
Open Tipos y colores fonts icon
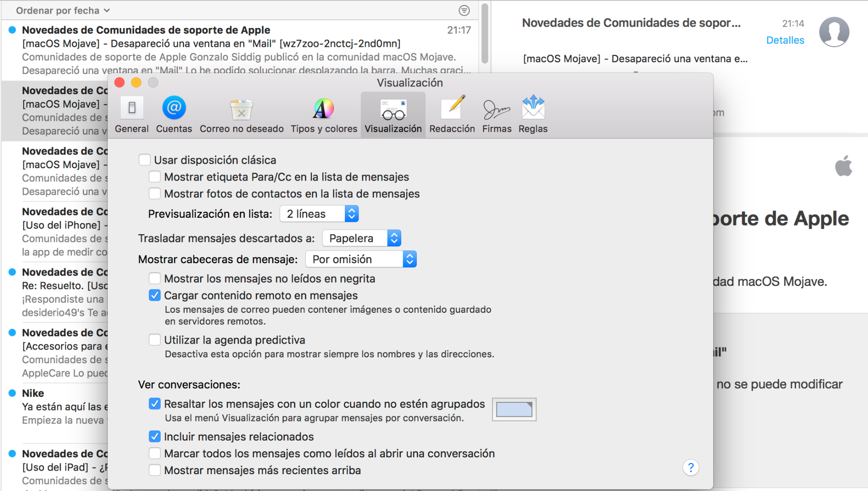click(323, 109)
